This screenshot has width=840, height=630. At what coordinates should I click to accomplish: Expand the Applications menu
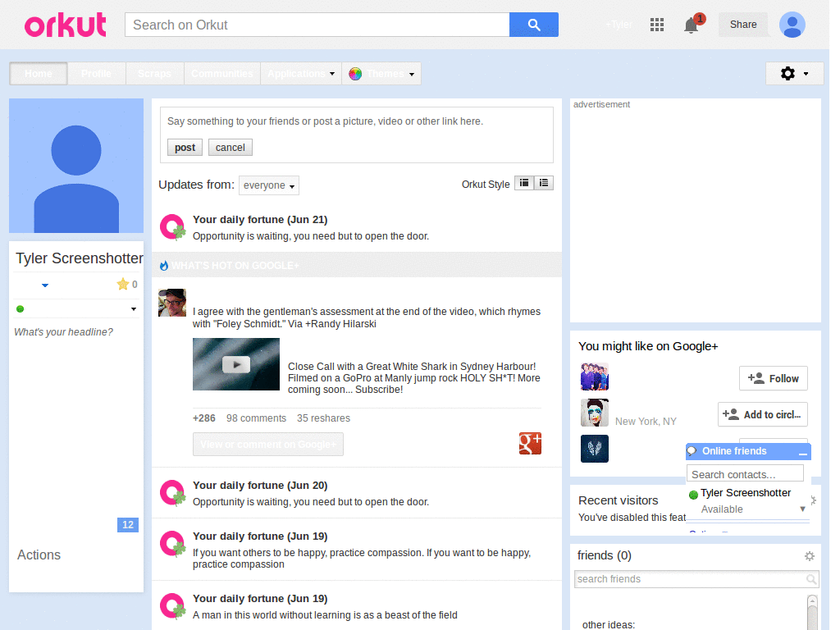[301, 74]
